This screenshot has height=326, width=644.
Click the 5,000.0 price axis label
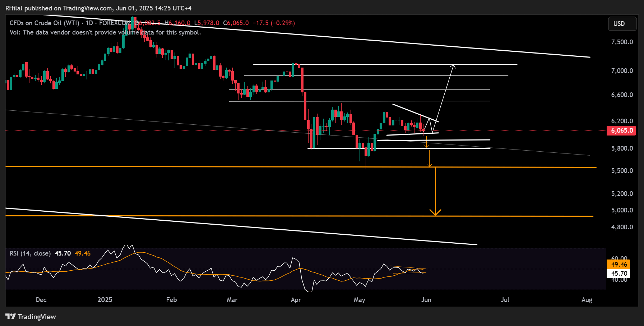(622, 210)
